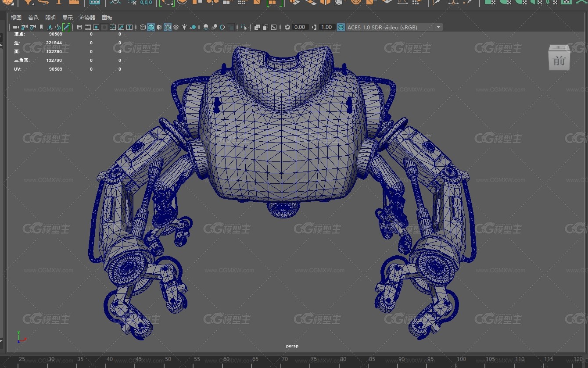Click the Select Camera icon
The width and height of the screenshot is (588, 368).
point(16,27)
